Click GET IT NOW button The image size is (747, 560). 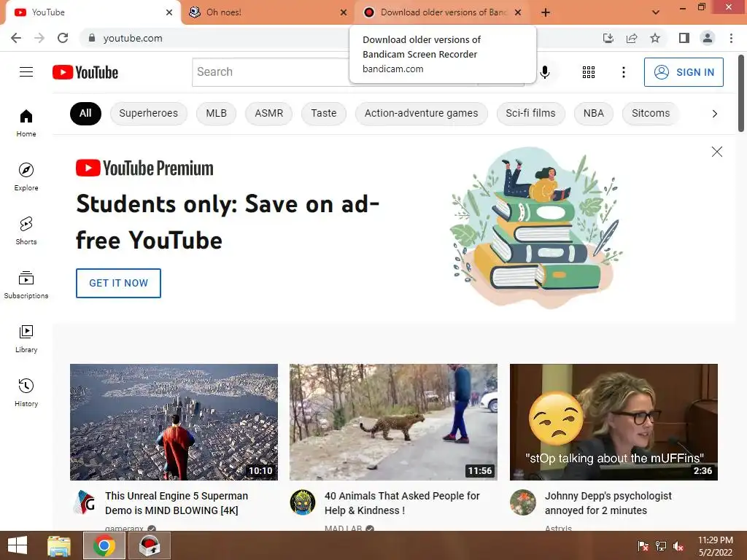tap(118, 283)
